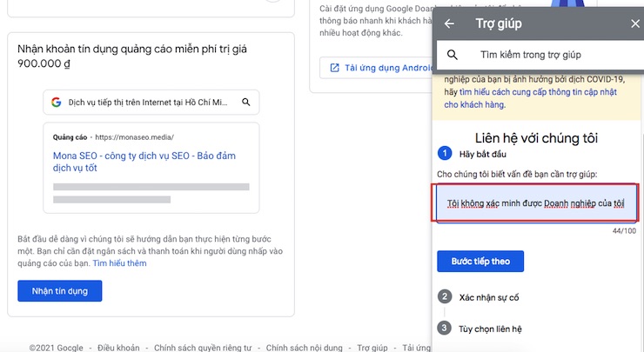
Task: Open Trợ giúp footer link
Action: click(372, 348)
